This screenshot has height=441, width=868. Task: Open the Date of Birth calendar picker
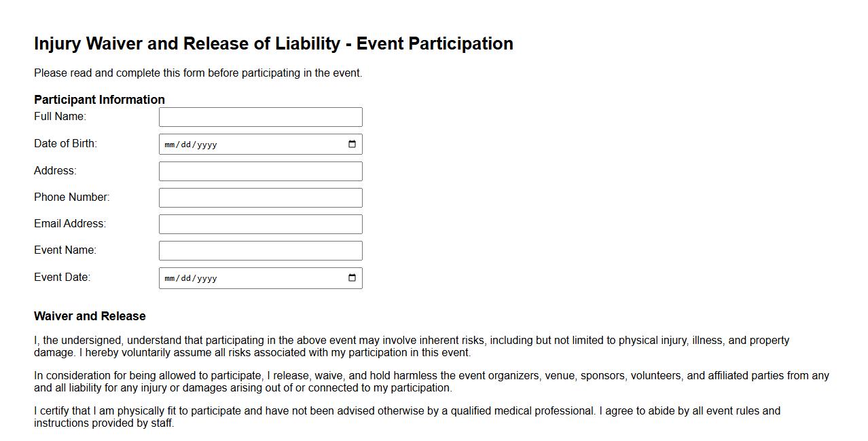point(352,144)
